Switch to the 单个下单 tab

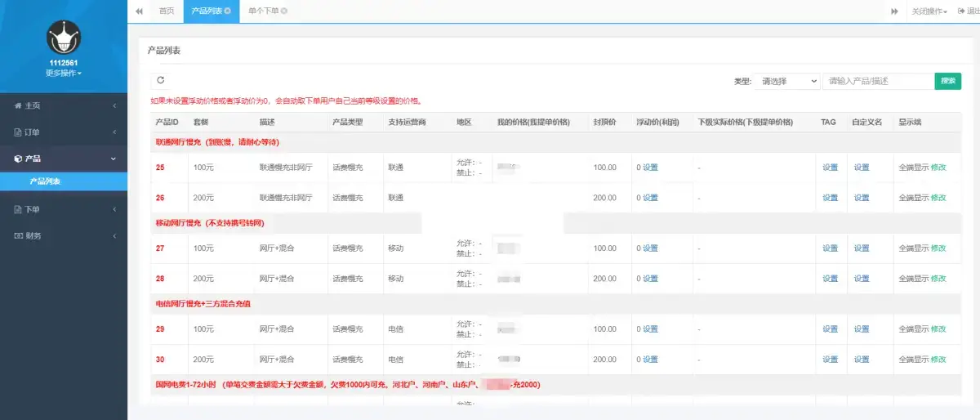click(263, 11)
